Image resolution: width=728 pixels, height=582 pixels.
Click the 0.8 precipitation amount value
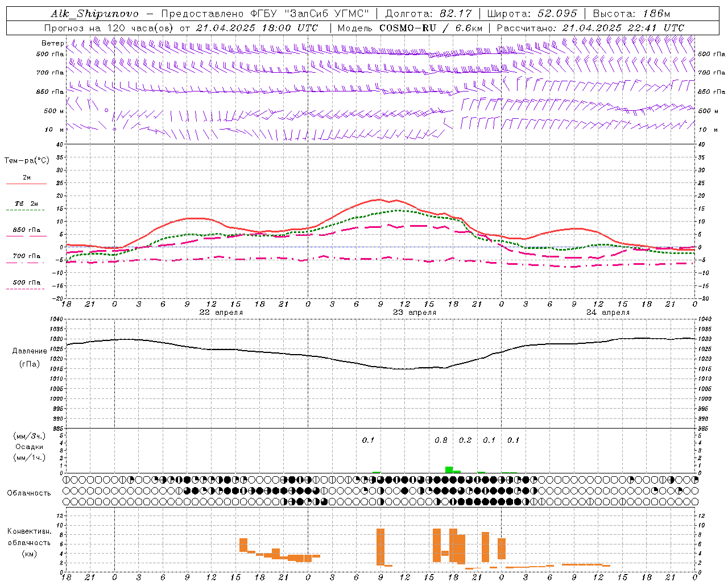click(441, 440)
